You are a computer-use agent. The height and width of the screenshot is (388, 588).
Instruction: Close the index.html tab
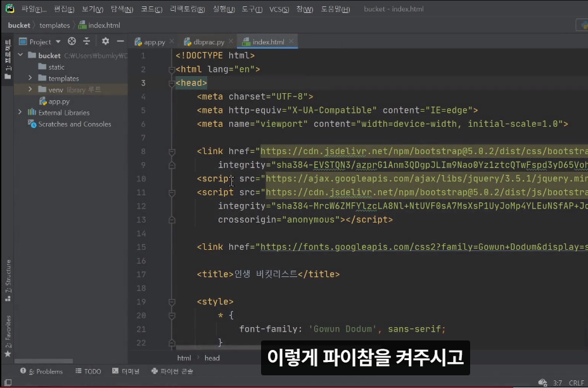tap(291, 41)
